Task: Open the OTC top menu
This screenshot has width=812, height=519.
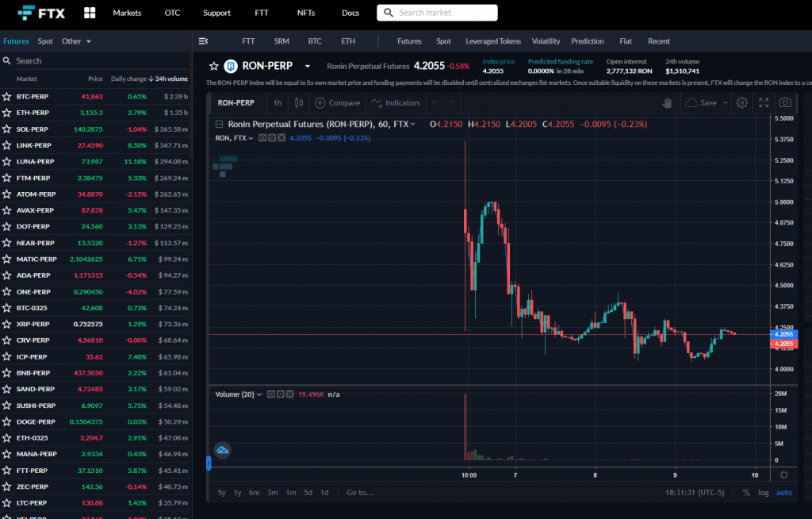Action: 172,13
